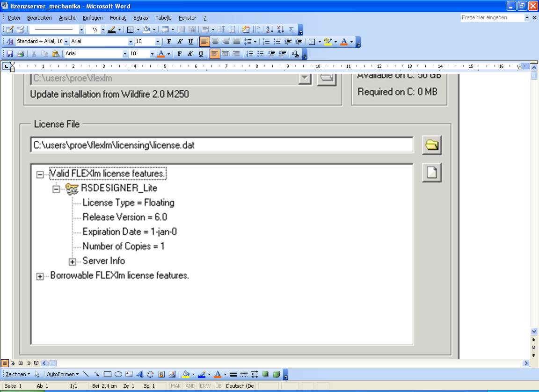
Task: Pick Highlight color marker
Action: coord(328,42)
